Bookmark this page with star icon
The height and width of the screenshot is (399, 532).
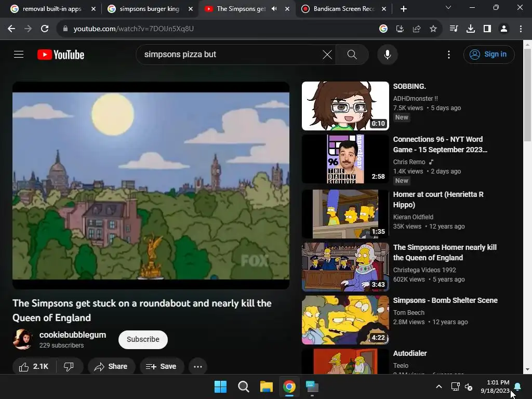point(433,29)
